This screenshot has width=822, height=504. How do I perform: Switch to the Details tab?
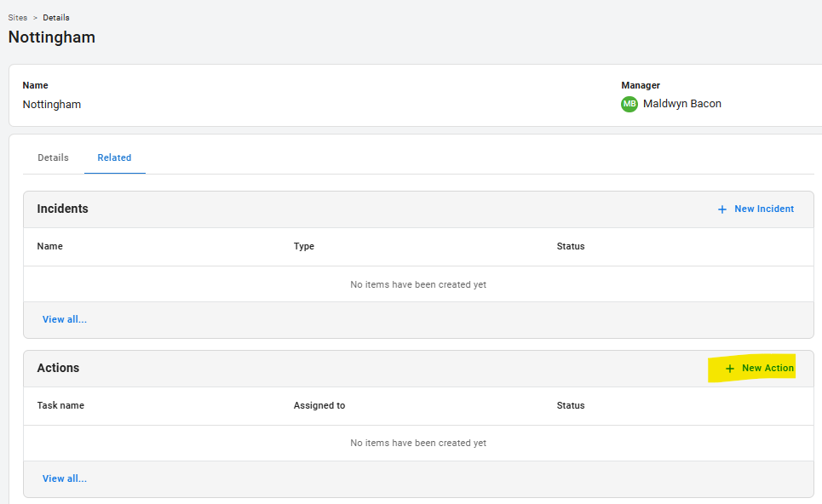point(53,157)
